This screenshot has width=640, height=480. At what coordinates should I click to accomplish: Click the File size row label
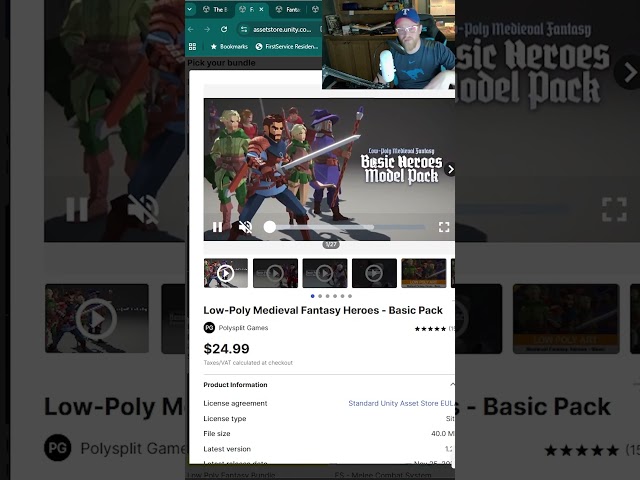pyautogui.click(x=217, y=433)
